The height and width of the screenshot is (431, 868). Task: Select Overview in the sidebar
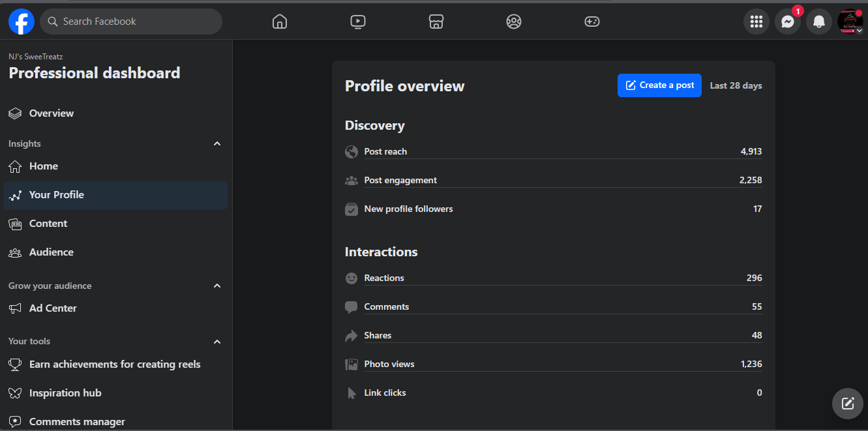115,113
